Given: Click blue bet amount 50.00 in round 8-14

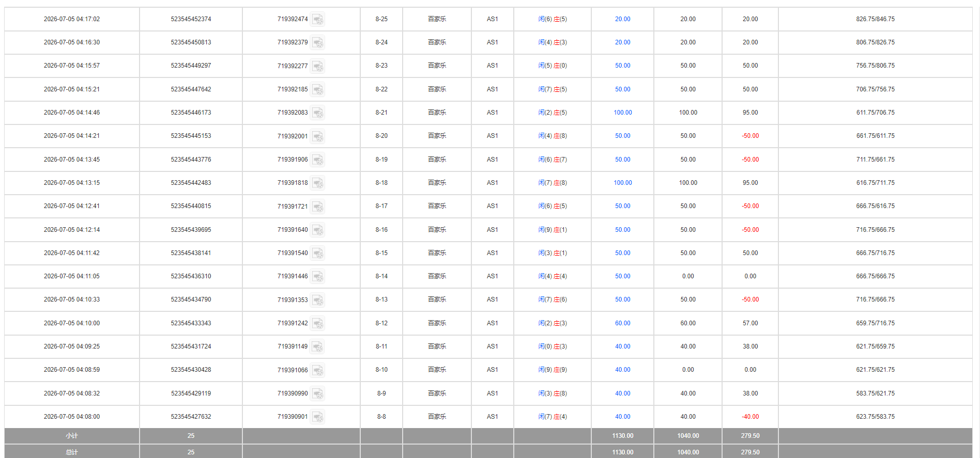Looking at the screenshot, I should point(622,276).
